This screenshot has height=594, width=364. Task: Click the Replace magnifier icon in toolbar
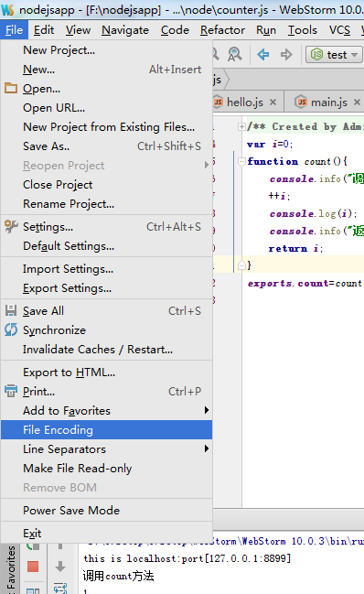pyautogui.click(x=235, y=55)
